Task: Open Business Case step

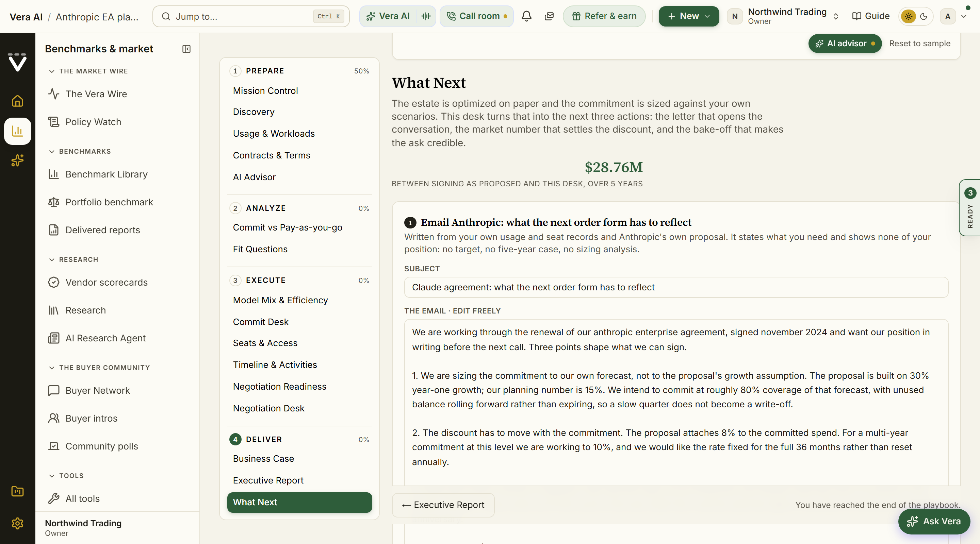Action: tap(299, 458)
